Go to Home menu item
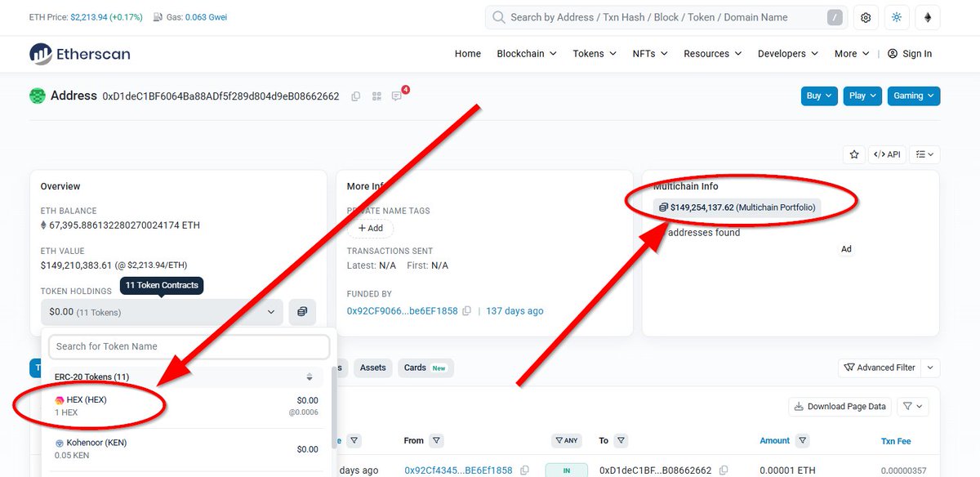Screen dimensions: 980x477 [x=468, y=54]
